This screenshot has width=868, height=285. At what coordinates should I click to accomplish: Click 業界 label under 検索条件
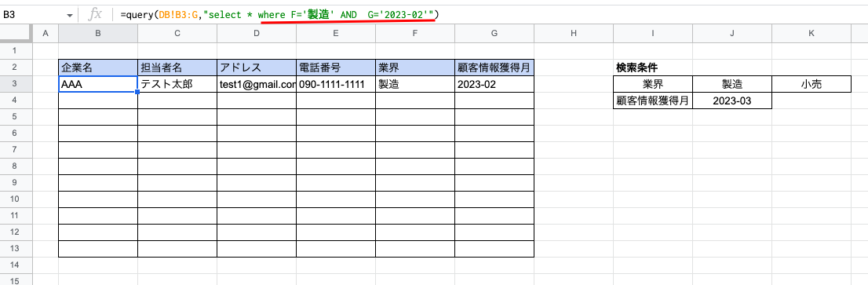pyautogui.click(x=653, y=84)
